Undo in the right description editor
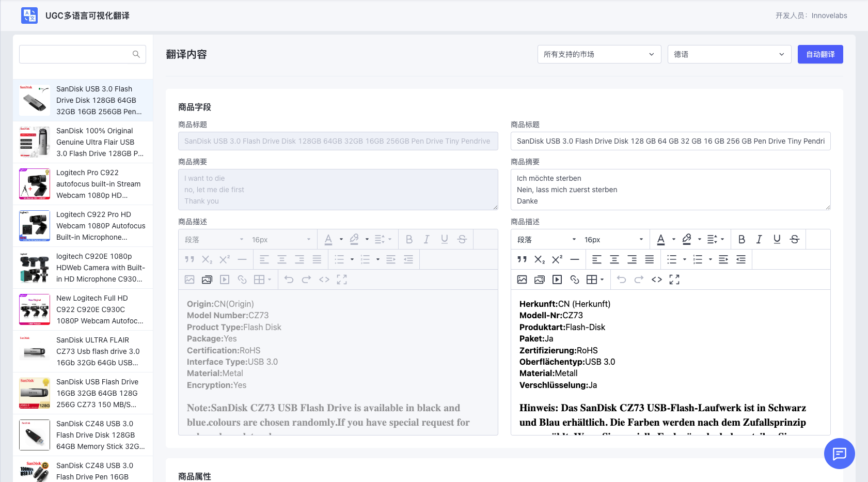 621,279
